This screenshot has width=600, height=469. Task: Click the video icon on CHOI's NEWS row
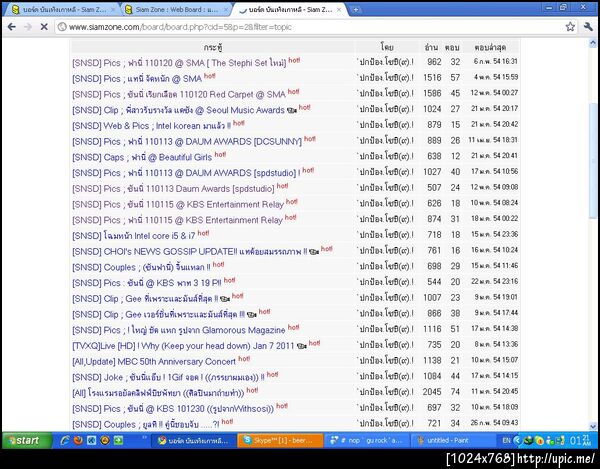click(x=314, y=252)
